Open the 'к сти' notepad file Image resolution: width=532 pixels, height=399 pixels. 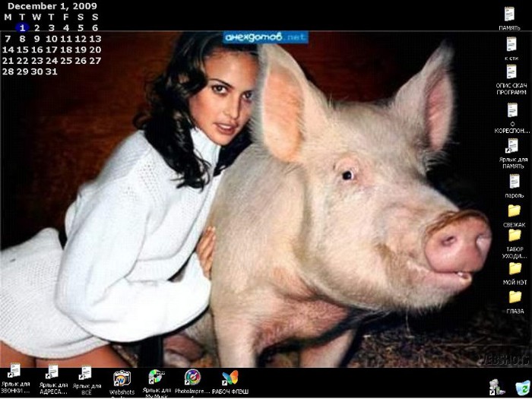coord(511,44)
